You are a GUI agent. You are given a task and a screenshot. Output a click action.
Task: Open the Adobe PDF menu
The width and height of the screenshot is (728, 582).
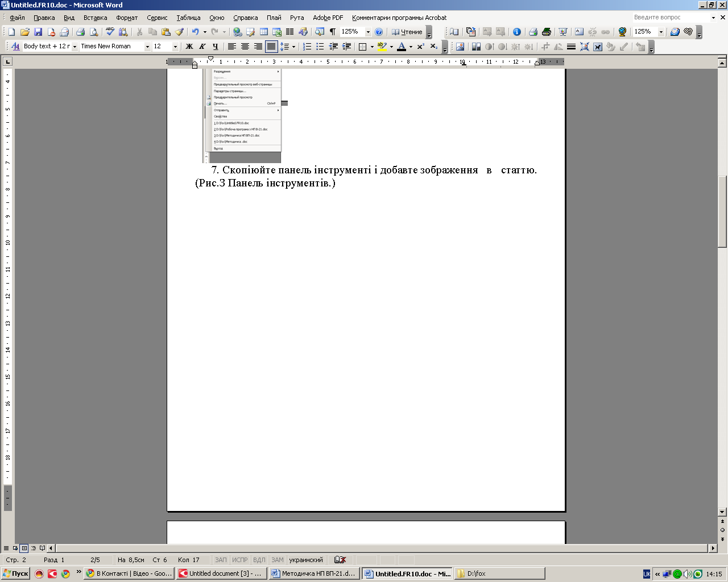tap(328, 18)
